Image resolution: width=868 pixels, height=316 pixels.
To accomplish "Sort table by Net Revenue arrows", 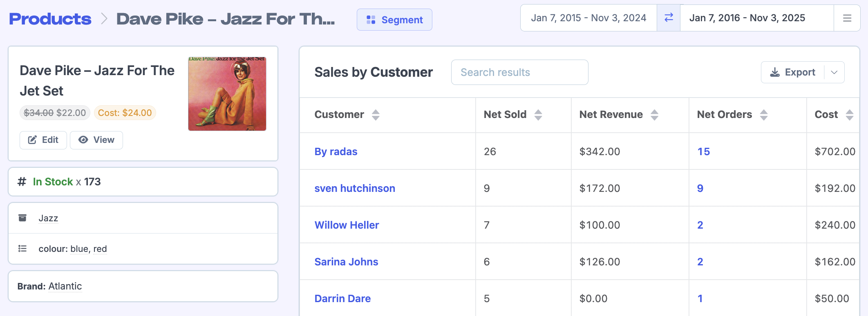I will pyautogui.click(x=654, y=115).
